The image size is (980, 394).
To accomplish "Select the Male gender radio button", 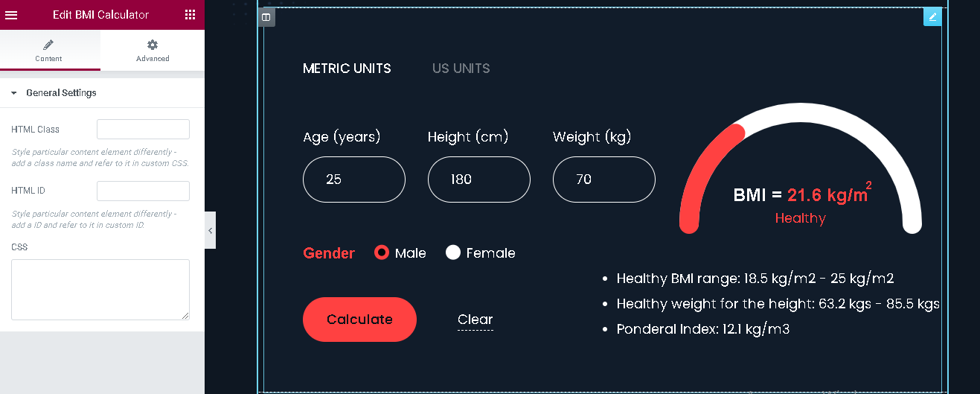I will pyautogui.click(x=382, y=252).
